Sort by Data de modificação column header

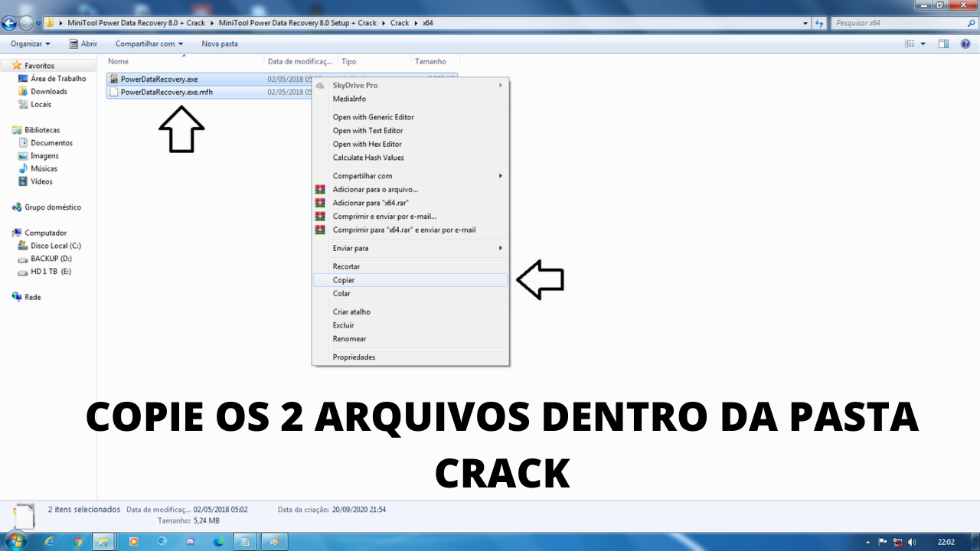coord(301,61)
